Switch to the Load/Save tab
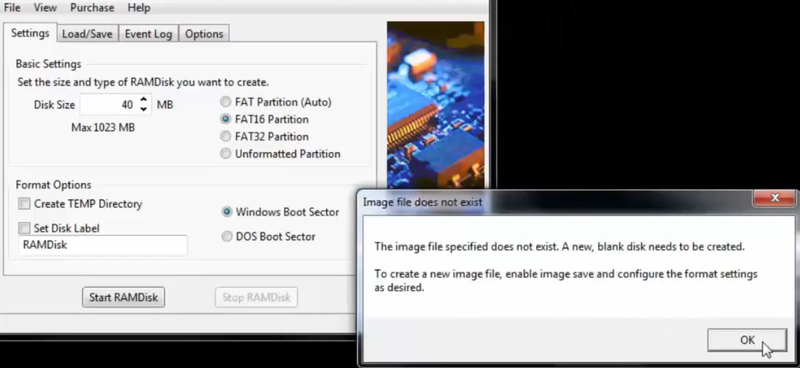The image size is (800, 368). coord(87,34)
